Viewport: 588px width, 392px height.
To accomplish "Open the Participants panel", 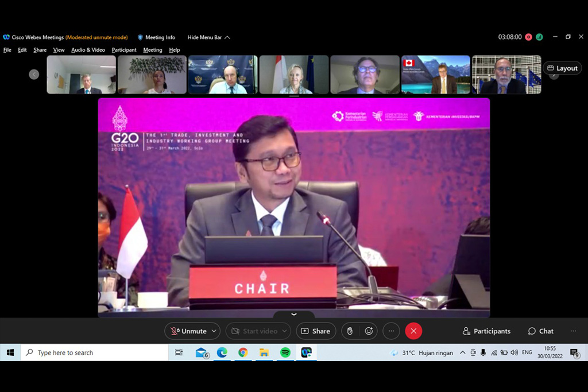I will point(486,331).
